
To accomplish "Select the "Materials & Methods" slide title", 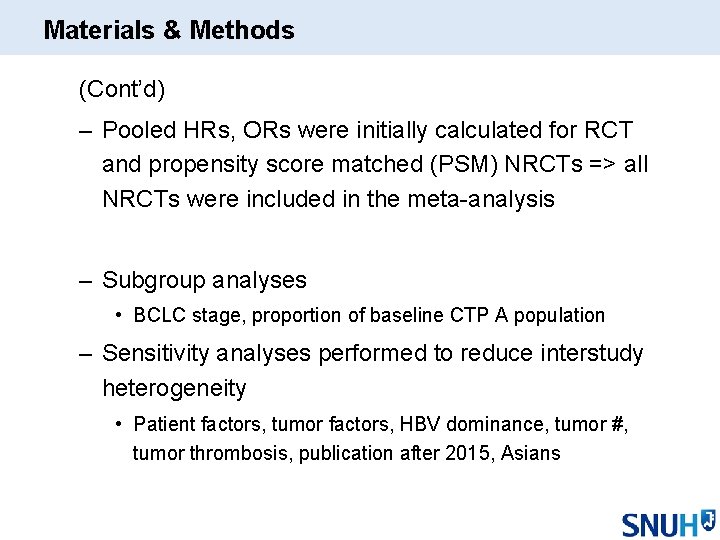I will tap(169, 30).
